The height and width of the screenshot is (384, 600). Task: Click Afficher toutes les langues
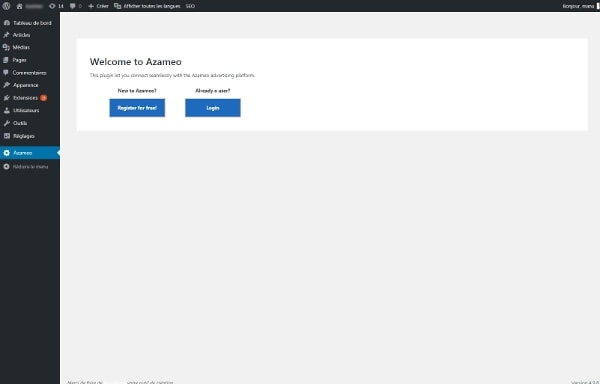tap(152, 6)
